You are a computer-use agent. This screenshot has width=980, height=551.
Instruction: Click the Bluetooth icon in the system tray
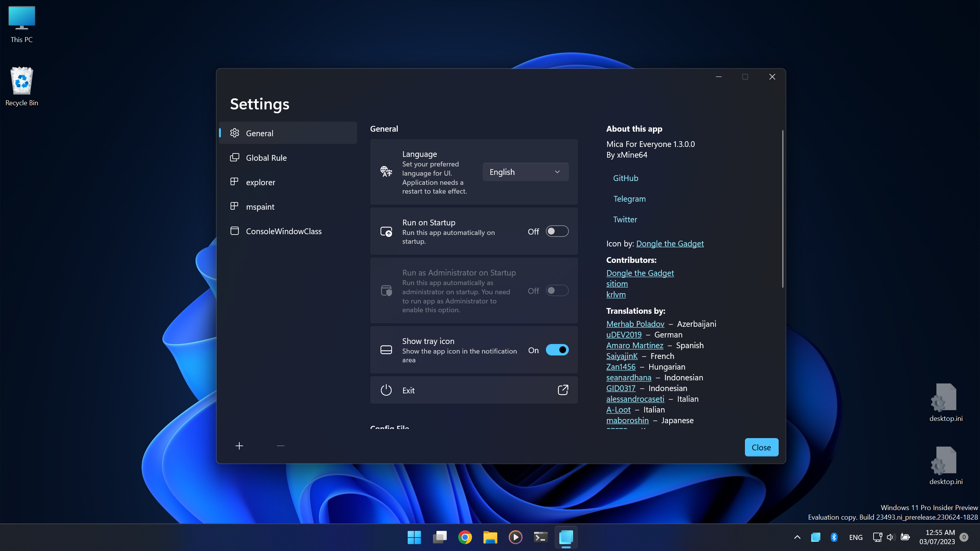834,537
